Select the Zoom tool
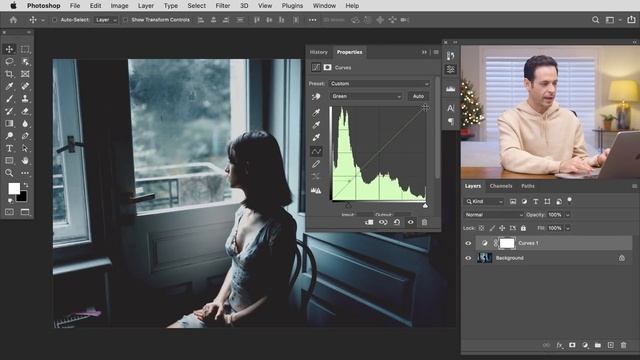The image size is (640, 360). (9, 173)
